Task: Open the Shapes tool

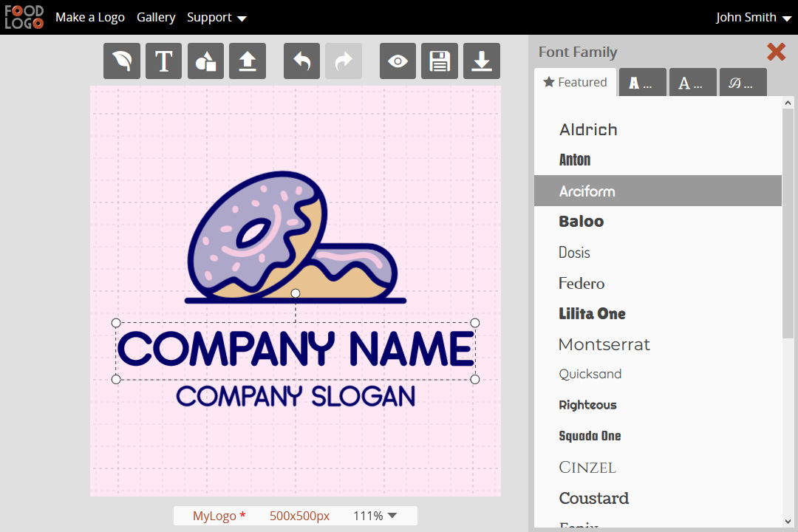Action: click(x=205, y=61)
